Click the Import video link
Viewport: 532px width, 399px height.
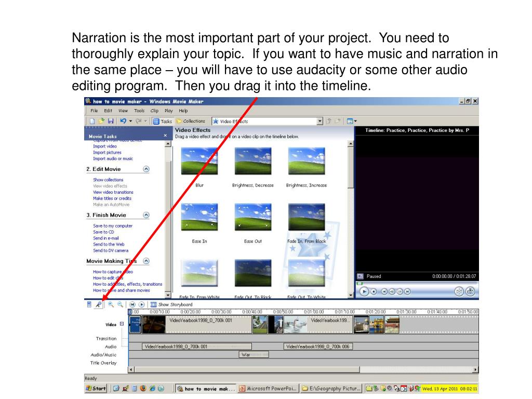point(105,146)
